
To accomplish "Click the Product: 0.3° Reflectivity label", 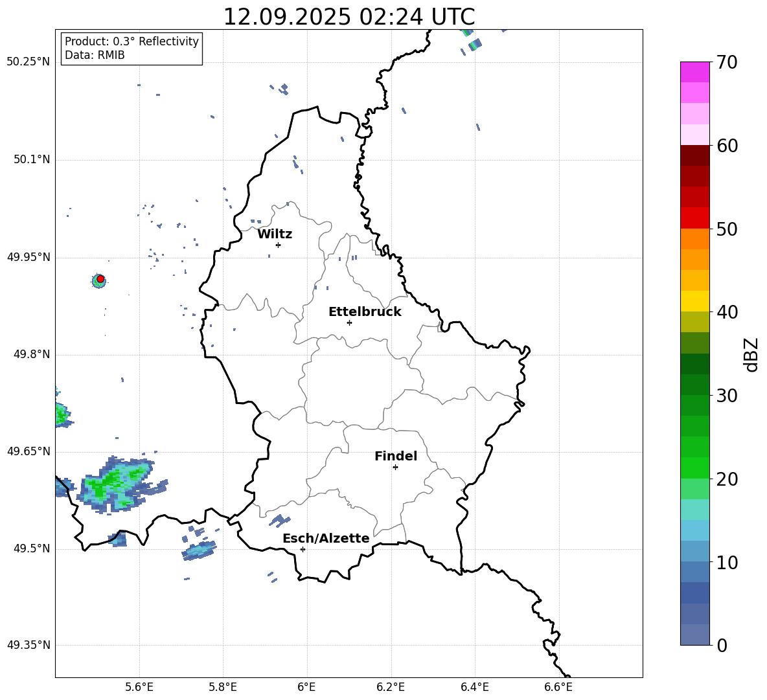I will (132, 41).
